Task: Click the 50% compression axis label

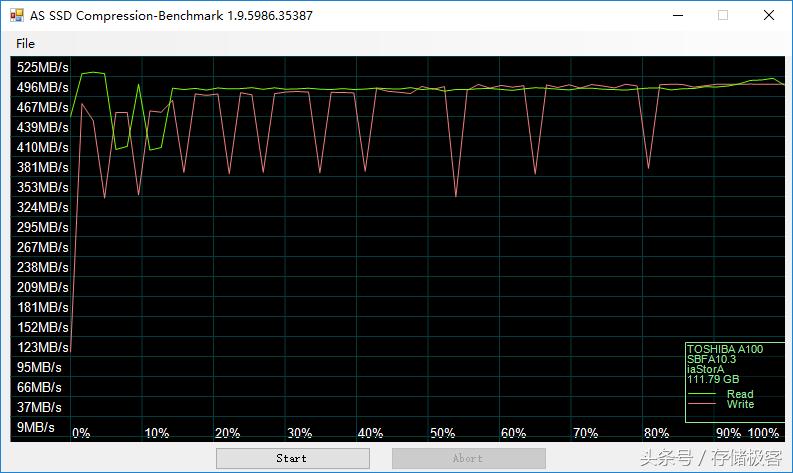Action: click(443, 434)
